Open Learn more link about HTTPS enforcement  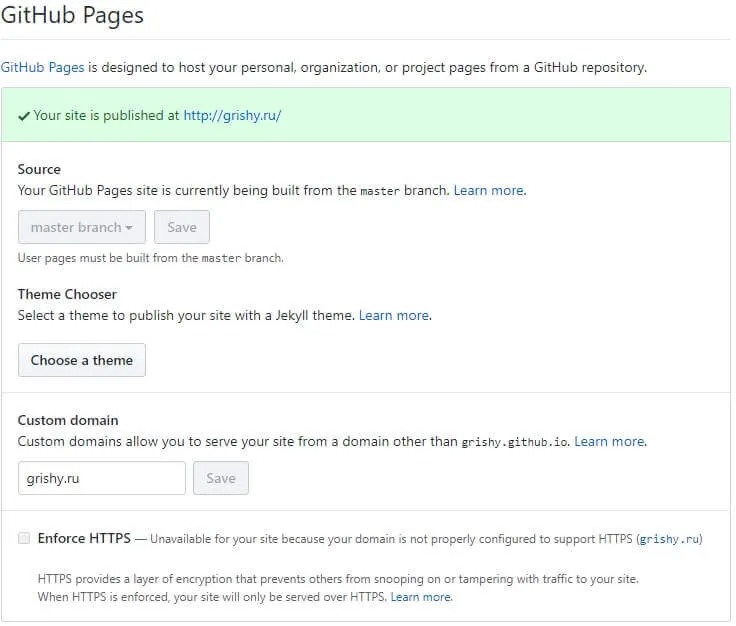[421, 597]
